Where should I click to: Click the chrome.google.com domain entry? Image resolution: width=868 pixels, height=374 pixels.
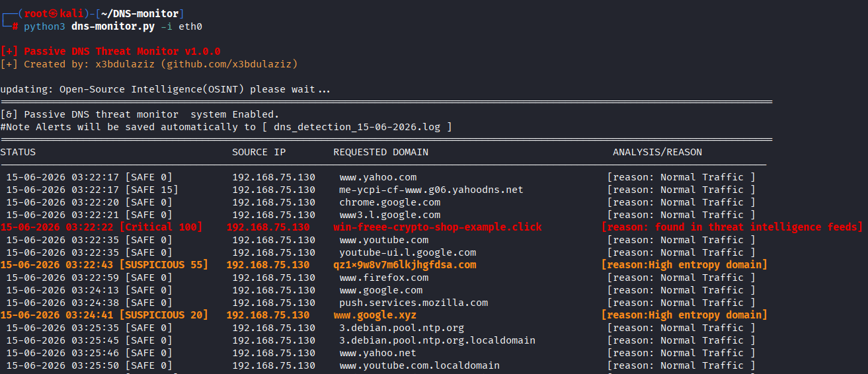coord(390,202)
